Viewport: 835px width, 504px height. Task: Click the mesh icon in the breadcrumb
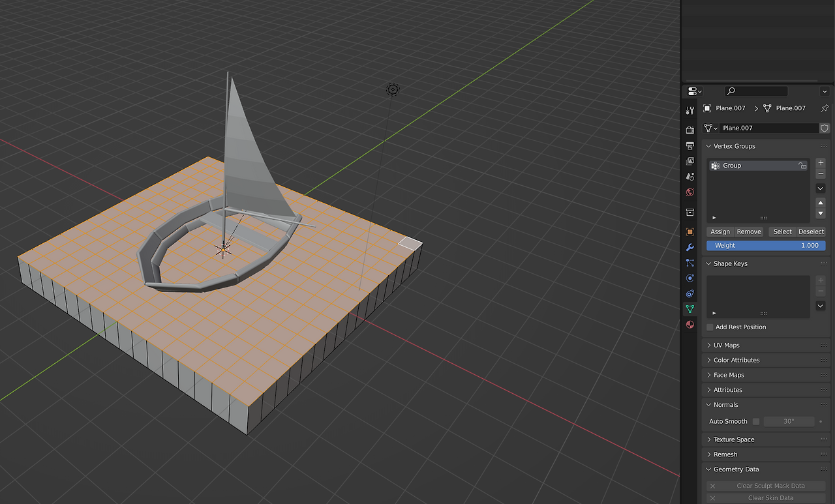click(767, 108)
